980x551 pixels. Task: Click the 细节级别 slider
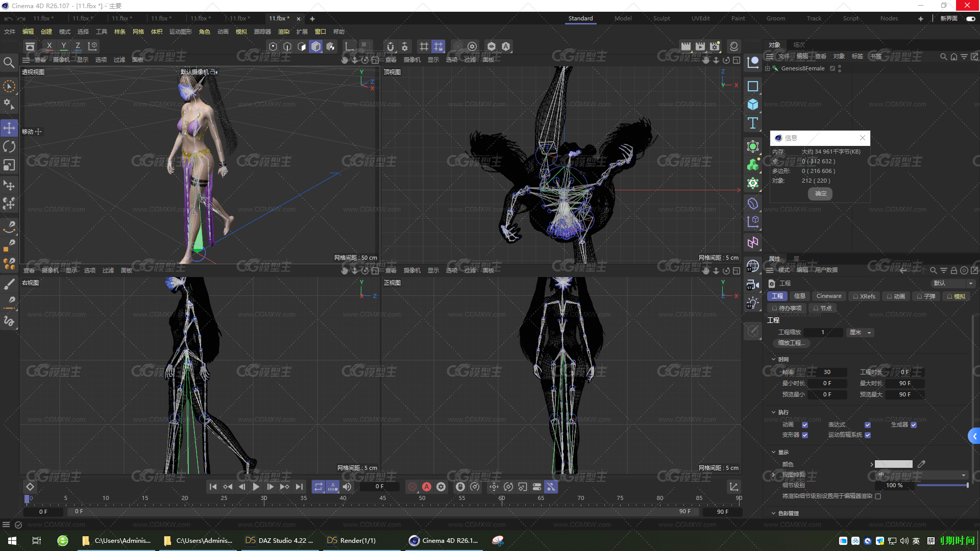point(942,485)
